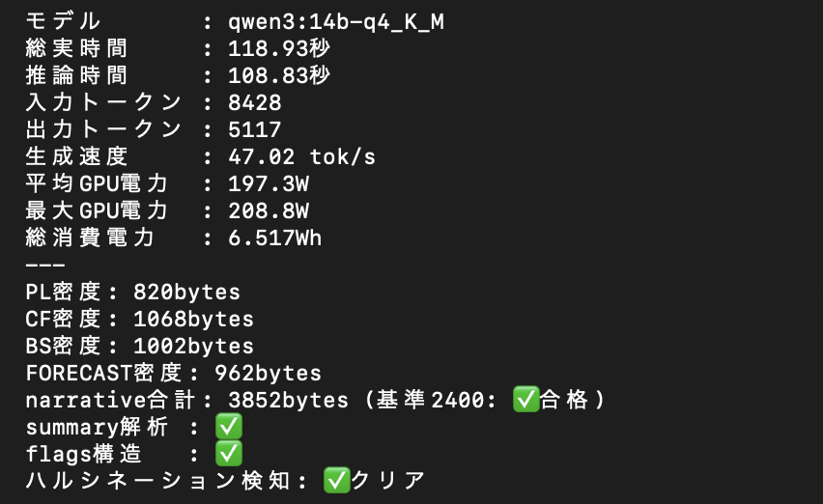The image size is (823, 504).
Task: Click the 入力トークン count 8428
Action: click(255, 102)
